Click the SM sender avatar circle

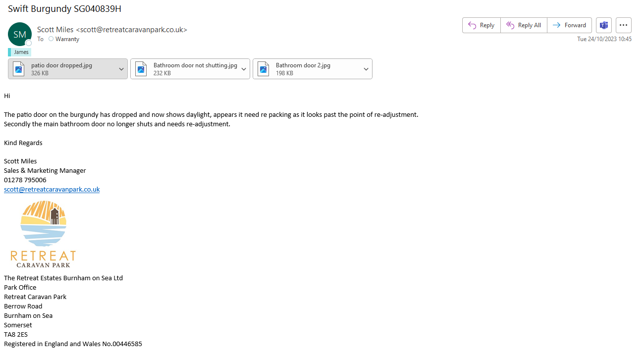tap(20, 34)
